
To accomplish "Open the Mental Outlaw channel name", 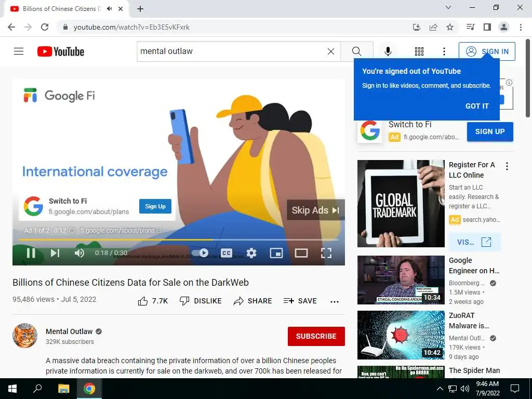I will (x=69, y=331).
